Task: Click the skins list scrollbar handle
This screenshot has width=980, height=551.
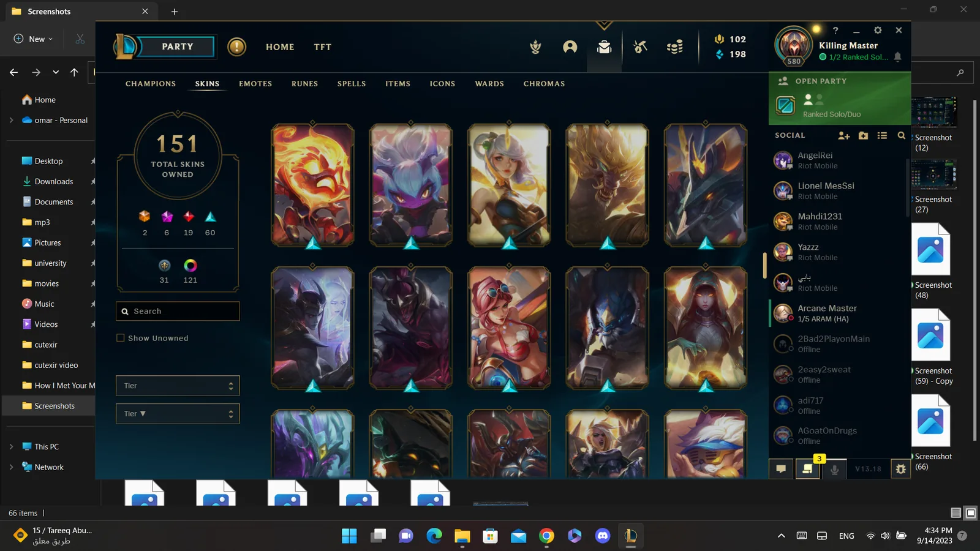Action: pos(764,265)
